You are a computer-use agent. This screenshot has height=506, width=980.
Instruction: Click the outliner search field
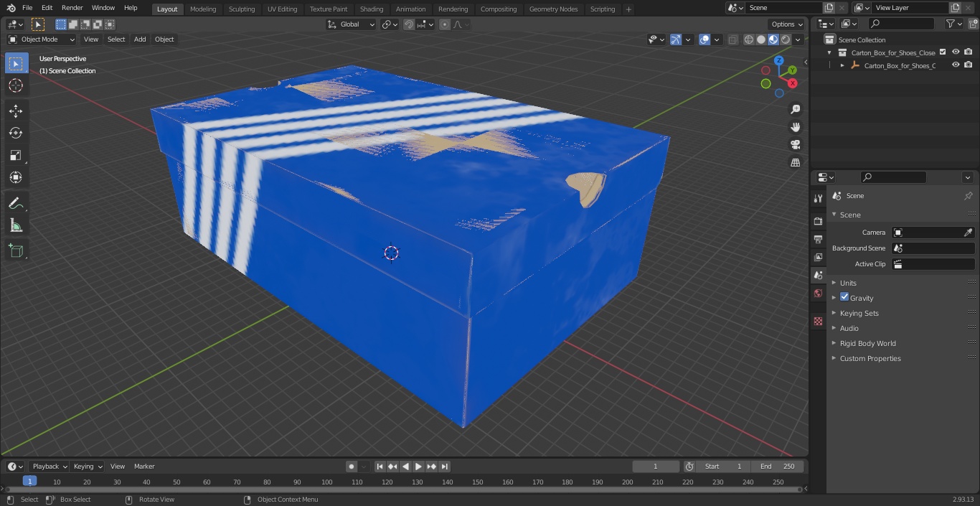(900, 24)
